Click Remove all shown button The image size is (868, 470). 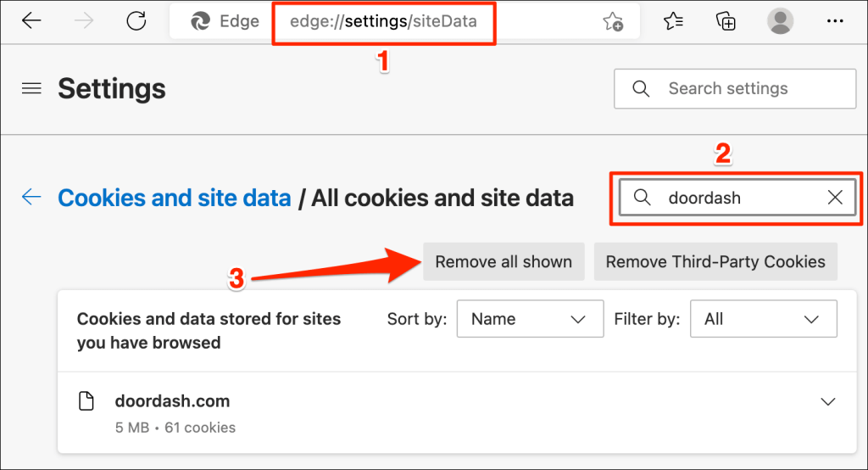point(504,262)
